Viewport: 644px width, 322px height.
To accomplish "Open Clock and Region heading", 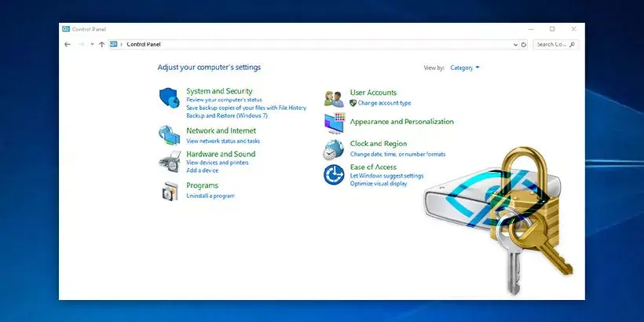I will (x=379, y=144).
